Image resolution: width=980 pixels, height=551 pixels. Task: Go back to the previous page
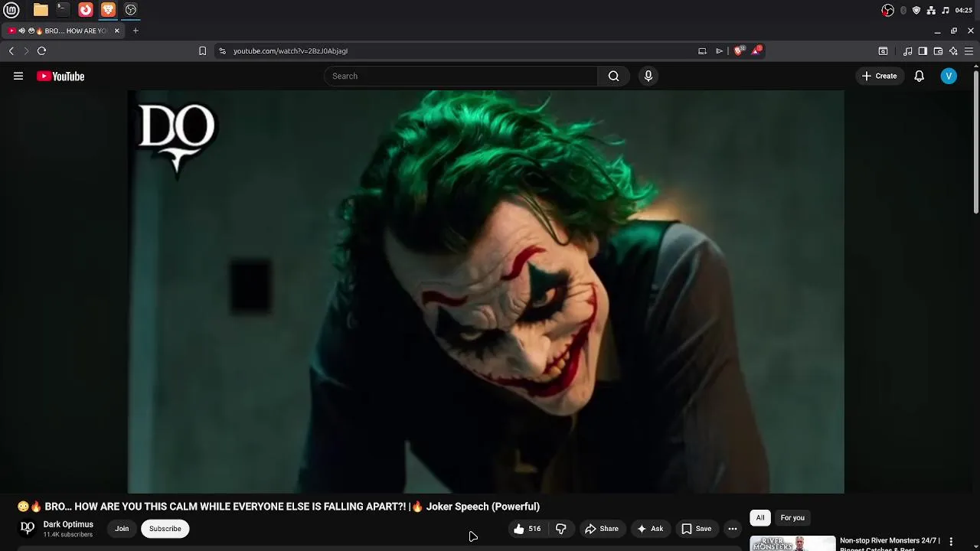pyautogui.click(x=11, y=51)
